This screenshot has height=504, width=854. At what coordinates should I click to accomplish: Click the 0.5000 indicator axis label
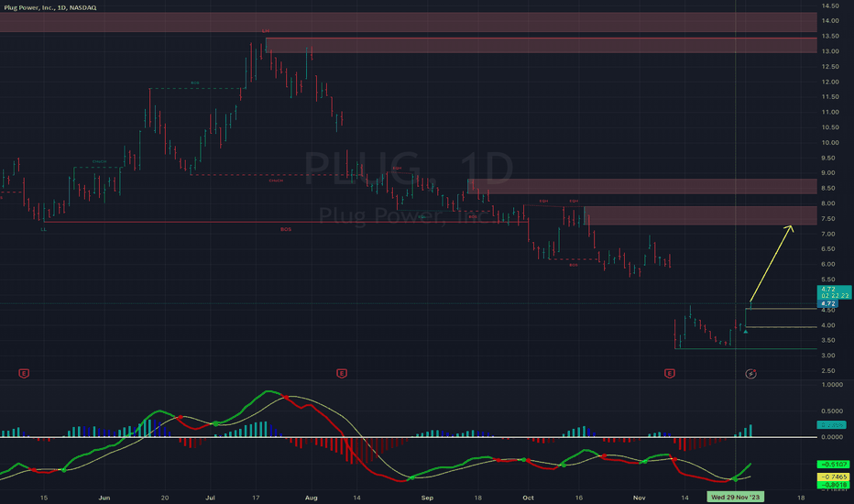(832, 411)
